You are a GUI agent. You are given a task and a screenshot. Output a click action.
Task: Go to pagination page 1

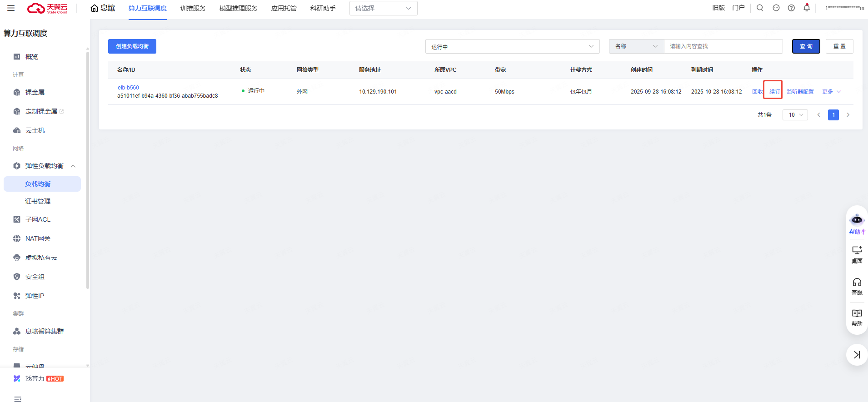(x=833, y=115)
